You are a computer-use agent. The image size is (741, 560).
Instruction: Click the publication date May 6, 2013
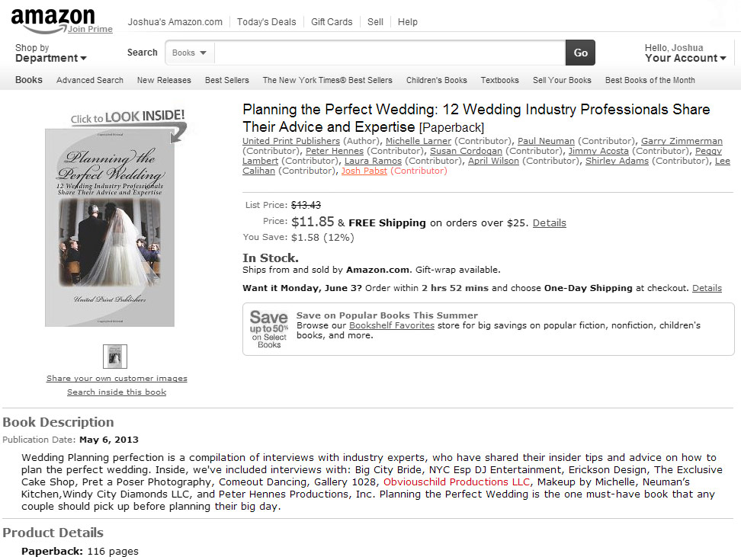coord(109,440)
